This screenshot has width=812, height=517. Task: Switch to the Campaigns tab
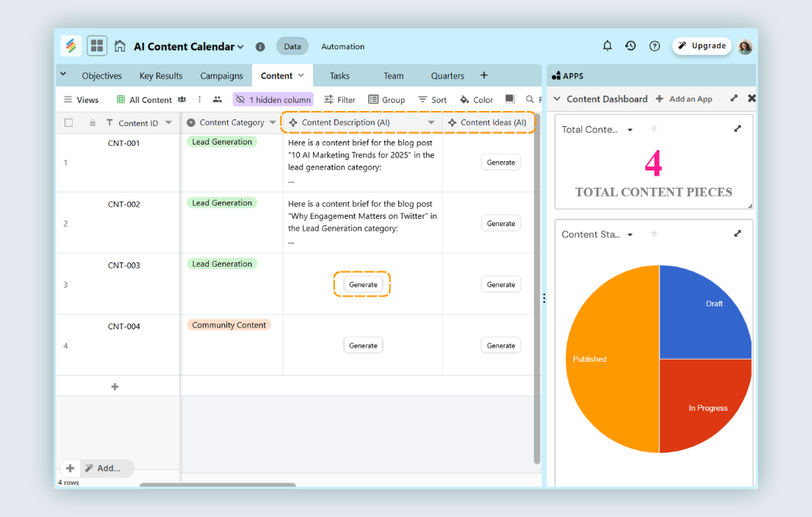221,76
